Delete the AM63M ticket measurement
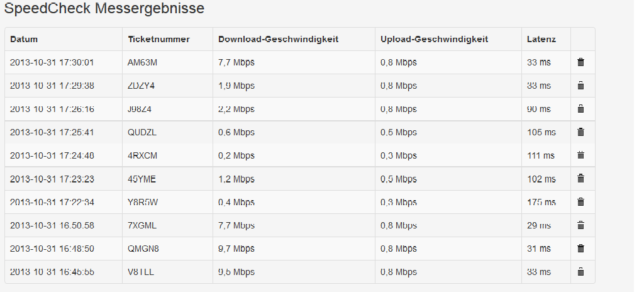The width and height of the screenshot is (644, 292). coord(580,62)
